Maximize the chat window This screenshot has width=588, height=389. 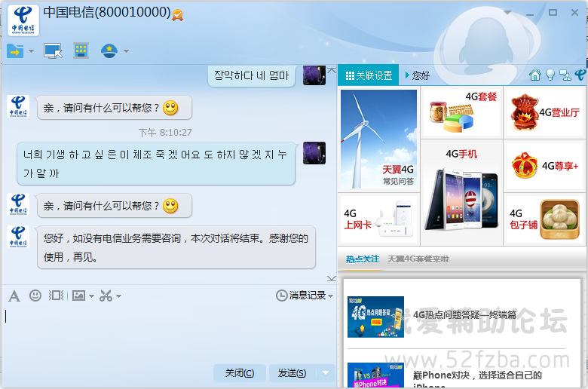tap(553, 12)
